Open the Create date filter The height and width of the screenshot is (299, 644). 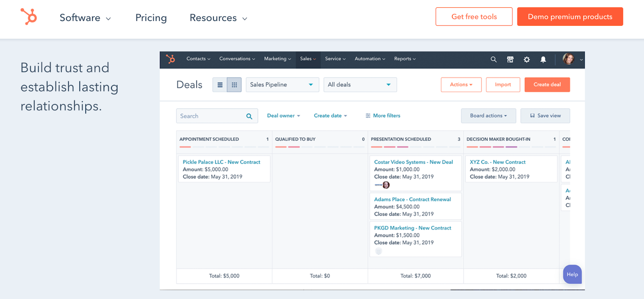click(330, 116)
